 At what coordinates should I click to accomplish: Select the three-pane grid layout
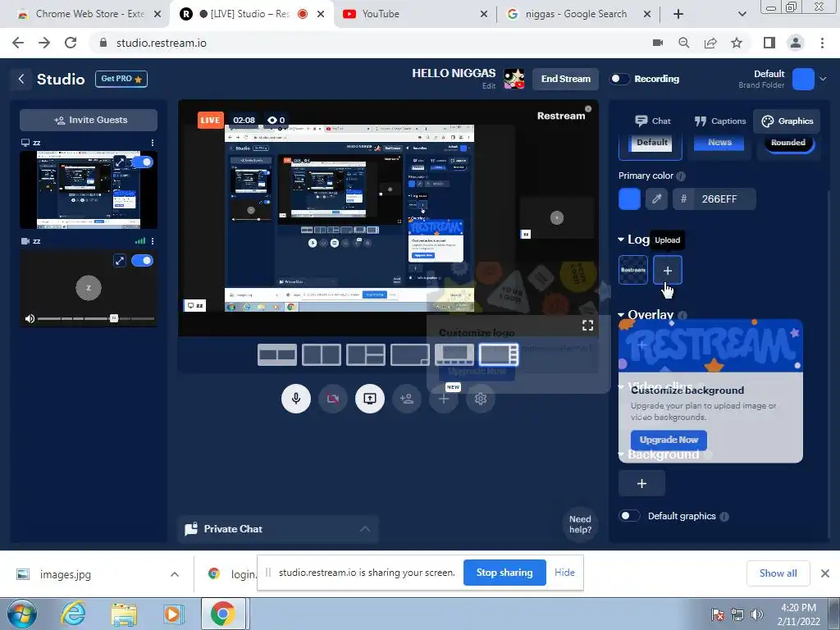[x=366, y=354]
